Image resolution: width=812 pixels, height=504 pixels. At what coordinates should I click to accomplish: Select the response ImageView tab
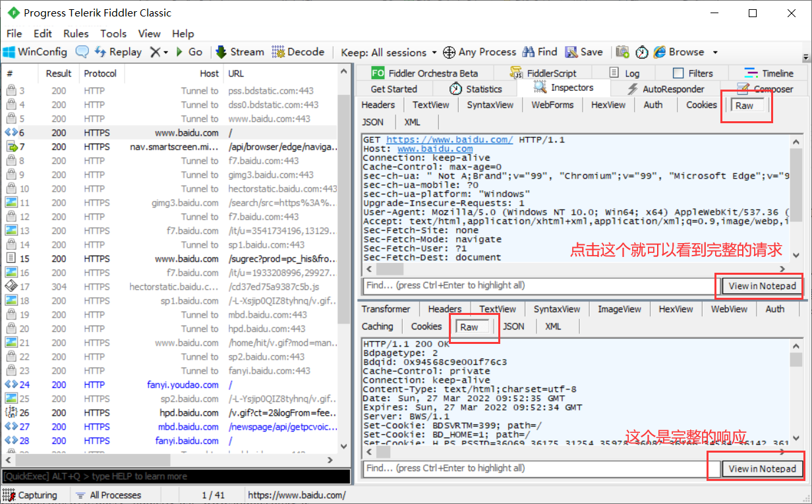pyautogui.click(x=619, y=309)
